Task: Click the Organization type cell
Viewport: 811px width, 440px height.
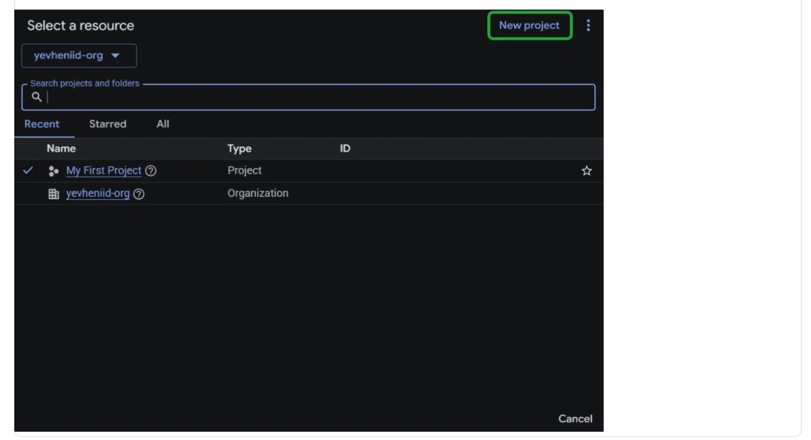Action: tap(258, 193)
